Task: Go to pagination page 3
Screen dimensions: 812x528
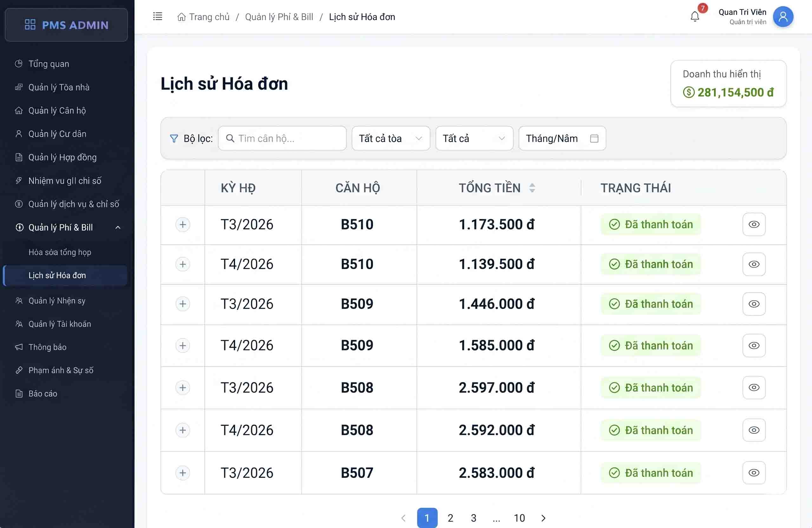Action: [474, 518]
